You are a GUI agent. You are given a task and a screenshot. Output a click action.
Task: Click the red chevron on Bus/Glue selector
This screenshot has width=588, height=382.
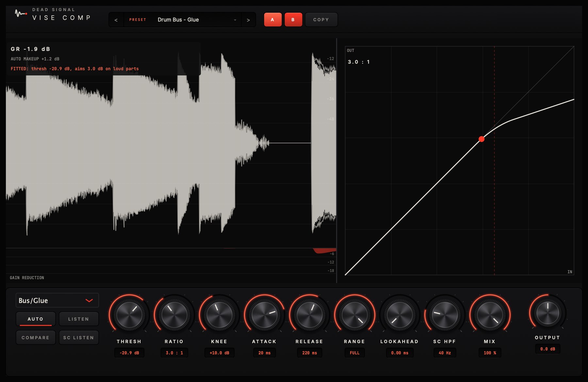89,300
